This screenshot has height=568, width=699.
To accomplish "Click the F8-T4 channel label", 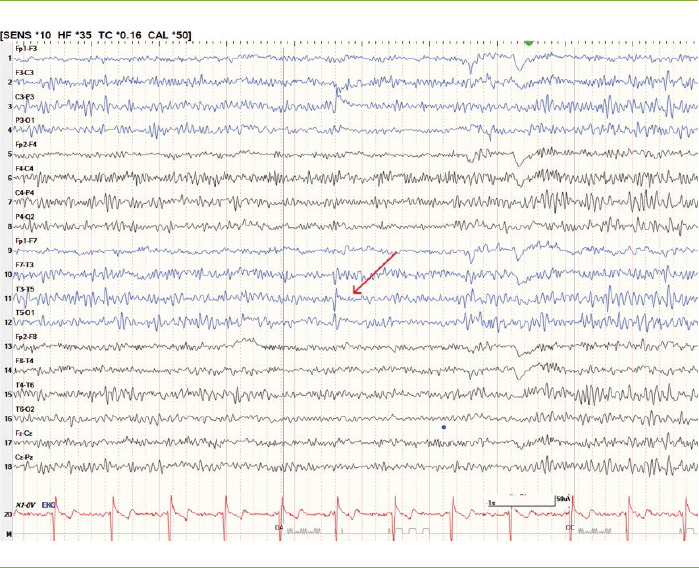I will point(25,360).
